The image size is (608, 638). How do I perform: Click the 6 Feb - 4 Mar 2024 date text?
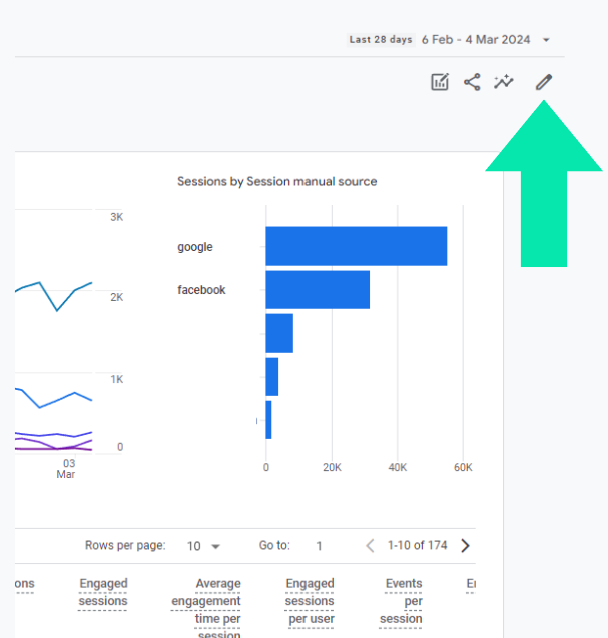[x=475, y=40]
